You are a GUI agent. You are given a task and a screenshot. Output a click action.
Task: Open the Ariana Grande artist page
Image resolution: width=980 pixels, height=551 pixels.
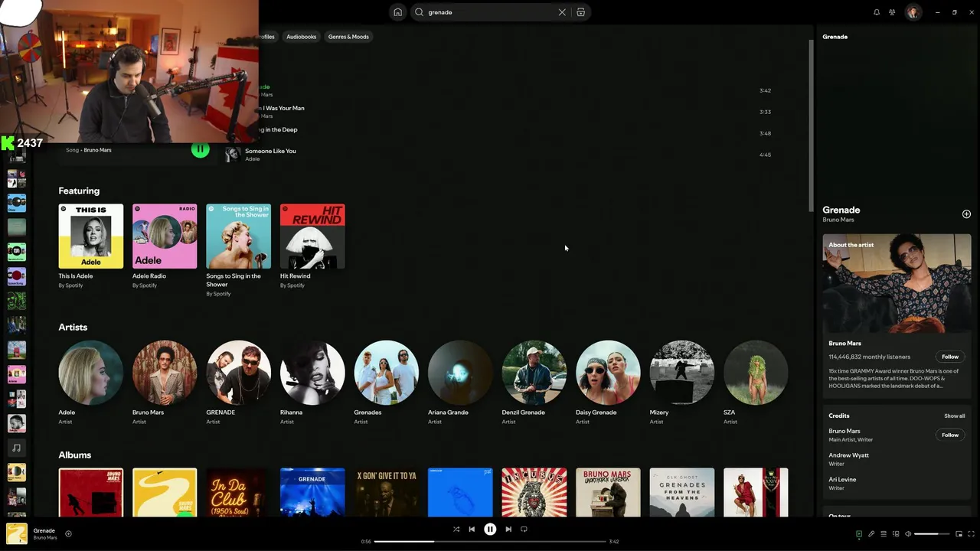point(460,373)
